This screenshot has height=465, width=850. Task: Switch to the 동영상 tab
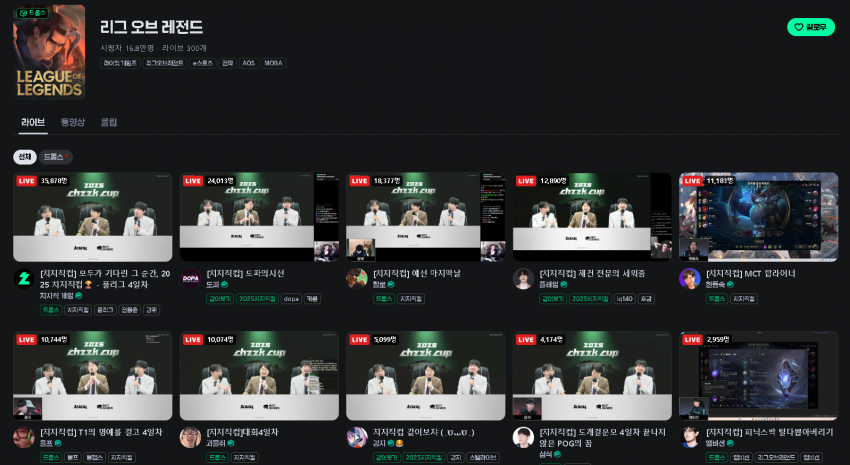tap(73, 122)
